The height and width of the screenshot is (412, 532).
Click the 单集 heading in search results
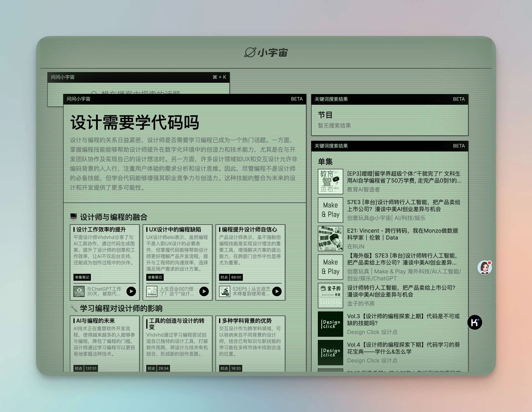tap(325, 161)
